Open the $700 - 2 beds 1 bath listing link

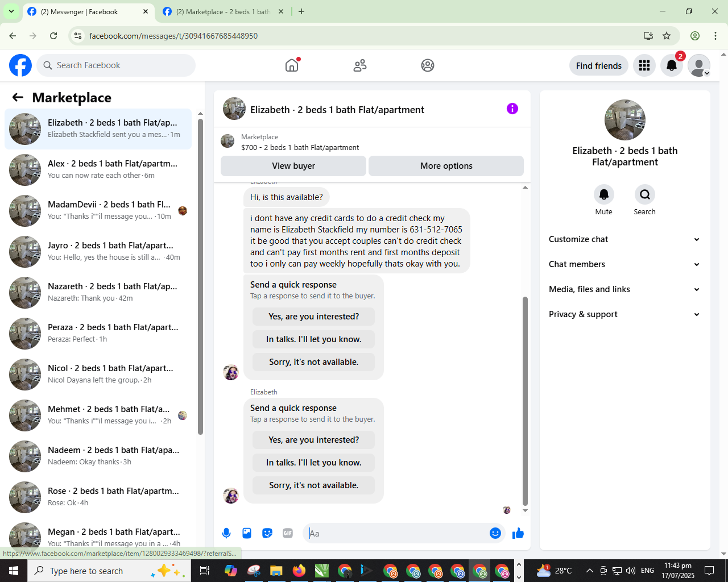pyautogui.click(x=300, y=147)
